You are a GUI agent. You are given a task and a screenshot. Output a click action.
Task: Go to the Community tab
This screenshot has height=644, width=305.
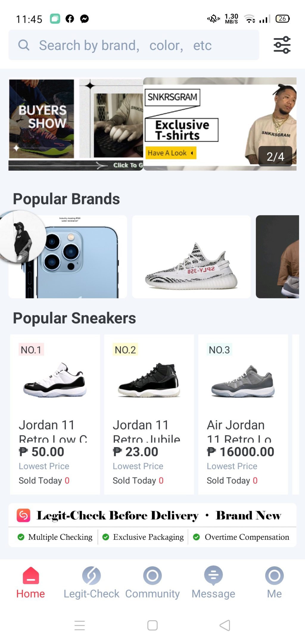[152, 582]
